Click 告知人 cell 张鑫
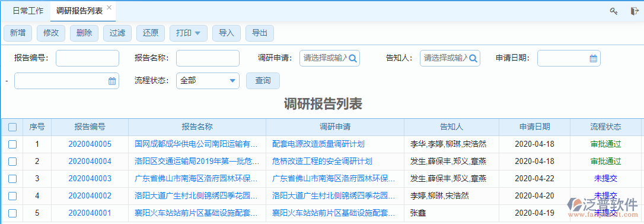The width and height of the screenshot is (644, 224). [x=418, y=213]
